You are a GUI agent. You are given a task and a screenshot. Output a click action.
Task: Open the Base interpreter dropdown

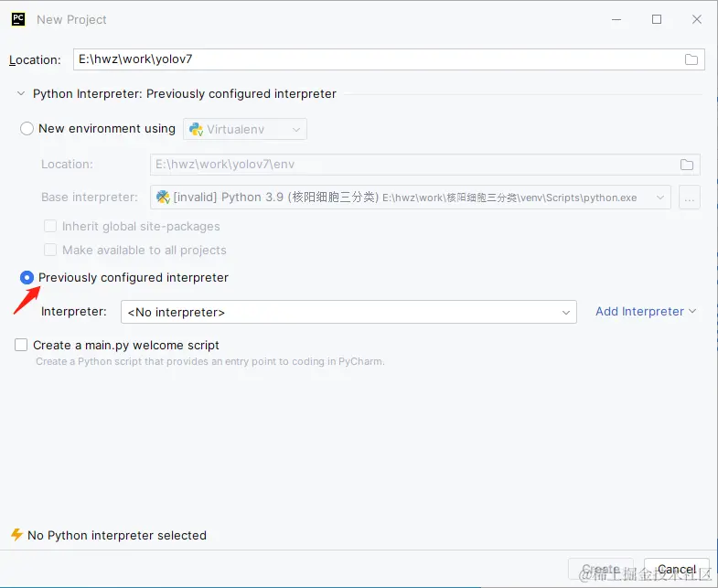coord(411,198)
